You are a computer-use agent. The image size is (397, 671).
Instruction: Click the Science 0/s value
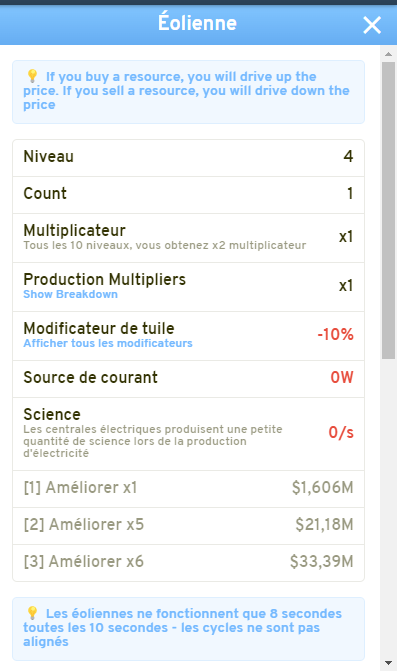pos(341,432)
